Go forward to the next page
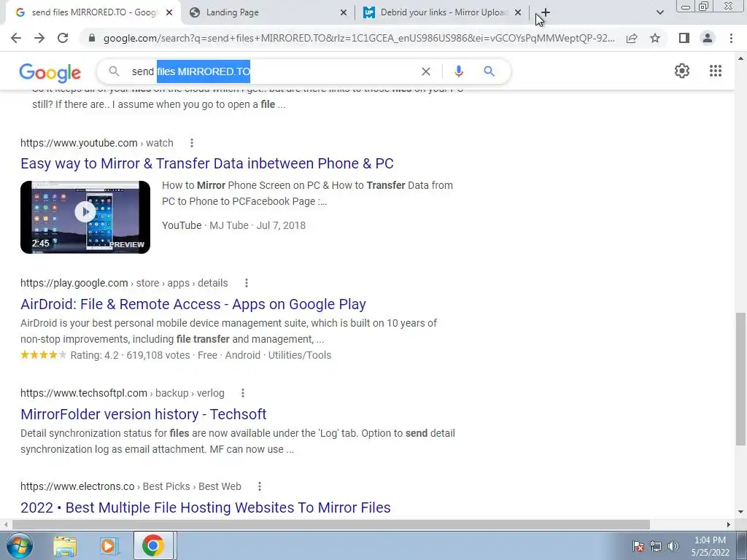 (x=39, y=38)
